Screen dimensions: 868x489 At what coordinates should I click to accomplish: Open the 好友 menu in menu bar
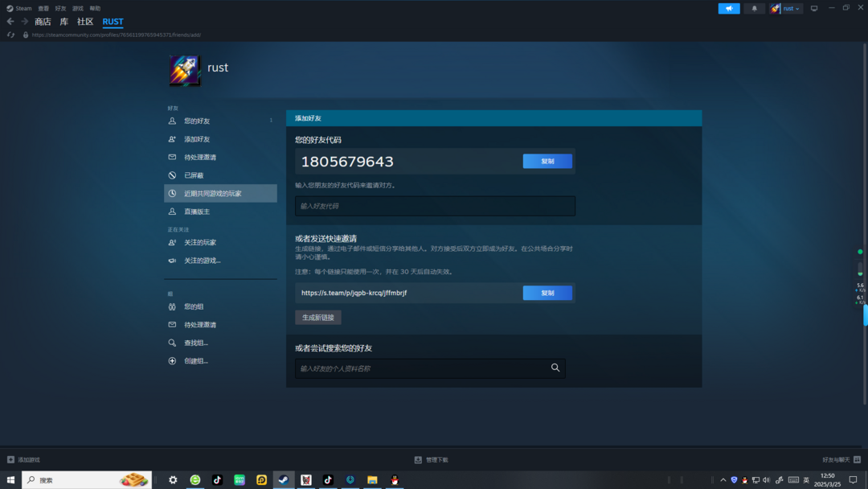pyautogui.click(x=60, y=8)
